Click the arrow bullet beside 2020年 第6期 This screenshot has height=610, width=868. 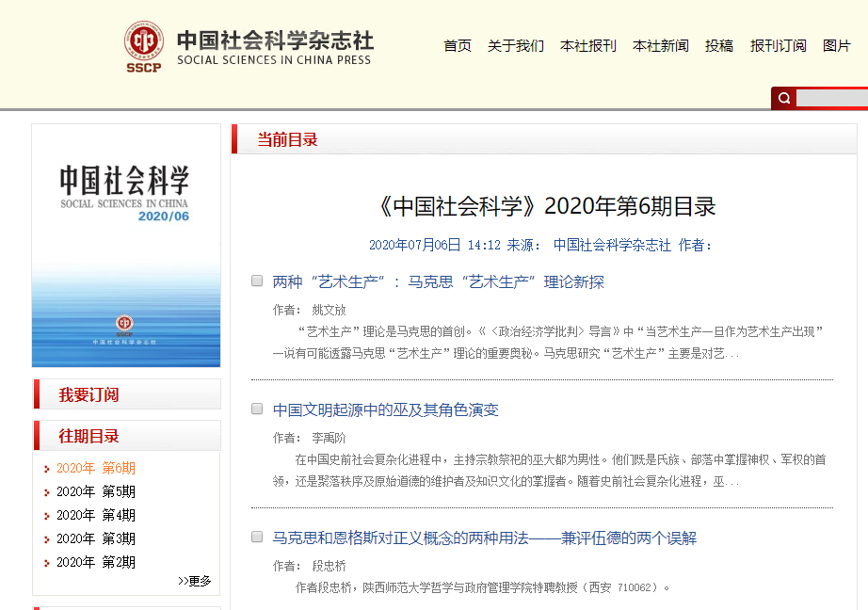point(47,469)
